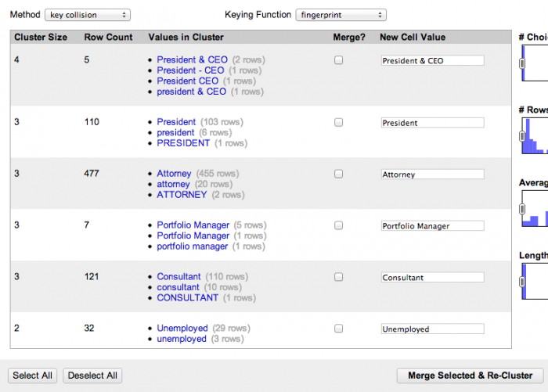
Task: Click the Portfolio Manager new cell value field
Action: pos(432,226)
